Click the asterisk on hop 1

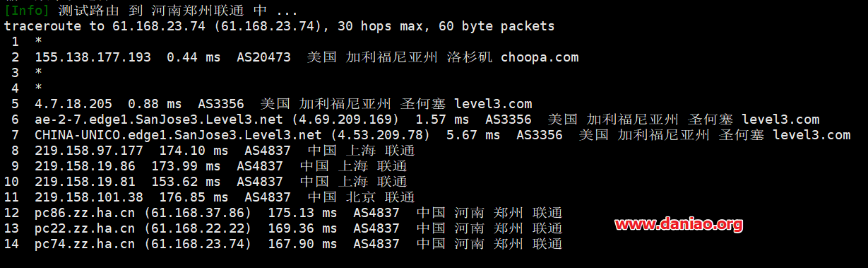point(38,42)
